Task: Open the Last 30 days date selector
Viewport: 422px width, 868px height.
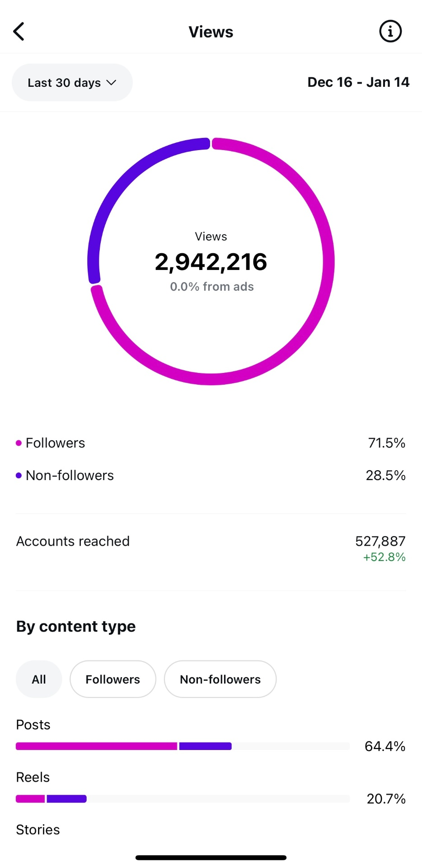Action: pyautogui.click(x=72, y=82)
